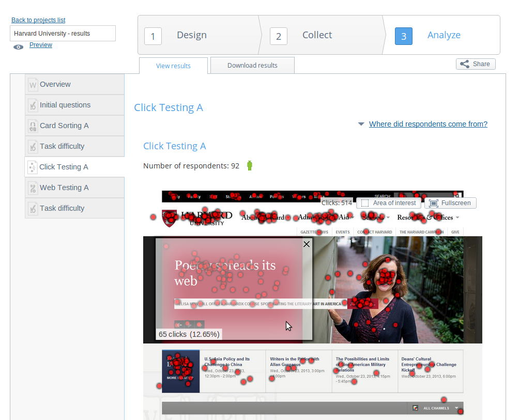This screenshot has width=519, height=420.
Task: Click the Area of interest dashed-square icon
Action: coord(365,203)
